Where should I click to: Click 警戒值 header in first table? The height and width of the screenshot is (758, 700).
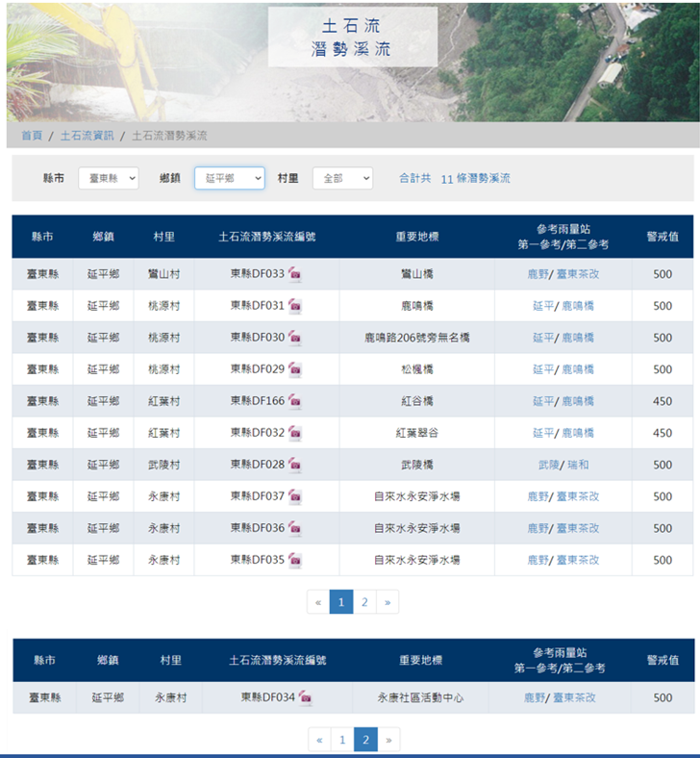662,237
